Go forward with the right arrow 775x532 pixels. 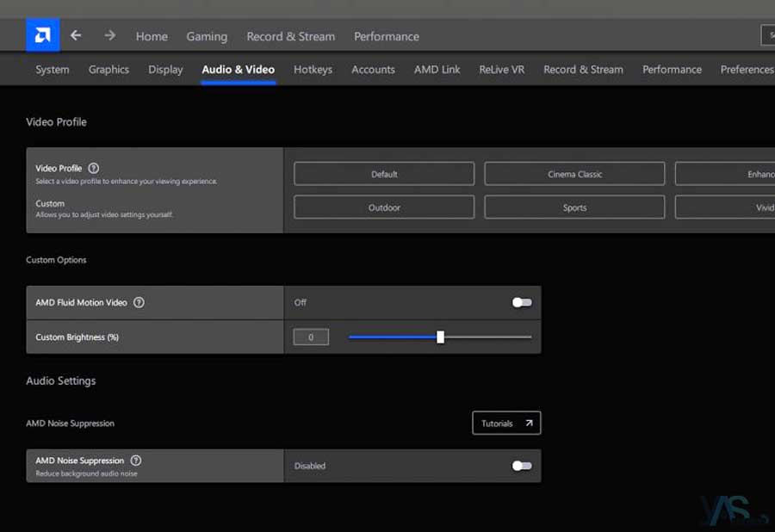click(x=109, y=36)
